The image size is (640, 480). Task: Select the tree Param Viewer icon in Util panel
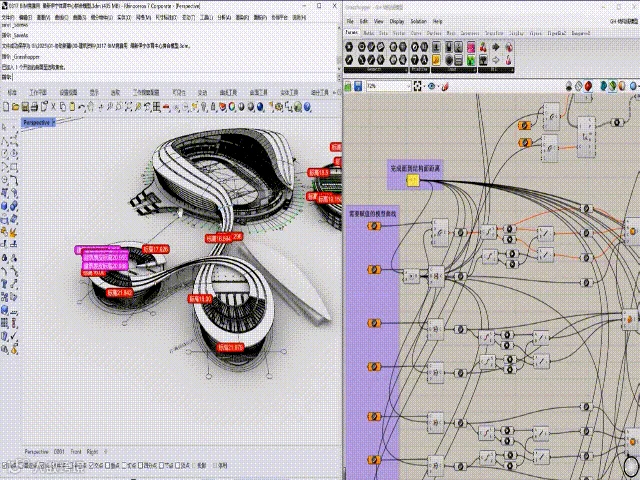(483, 60)
